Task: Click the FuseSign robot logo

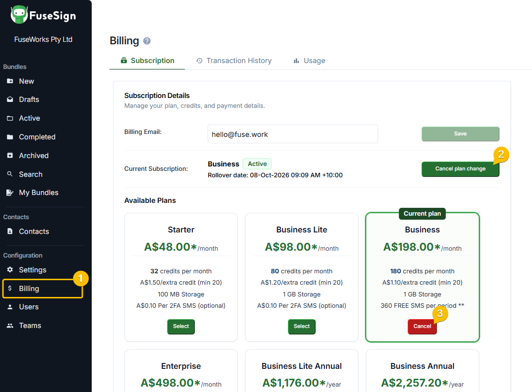Action: [x=19, y=15]
